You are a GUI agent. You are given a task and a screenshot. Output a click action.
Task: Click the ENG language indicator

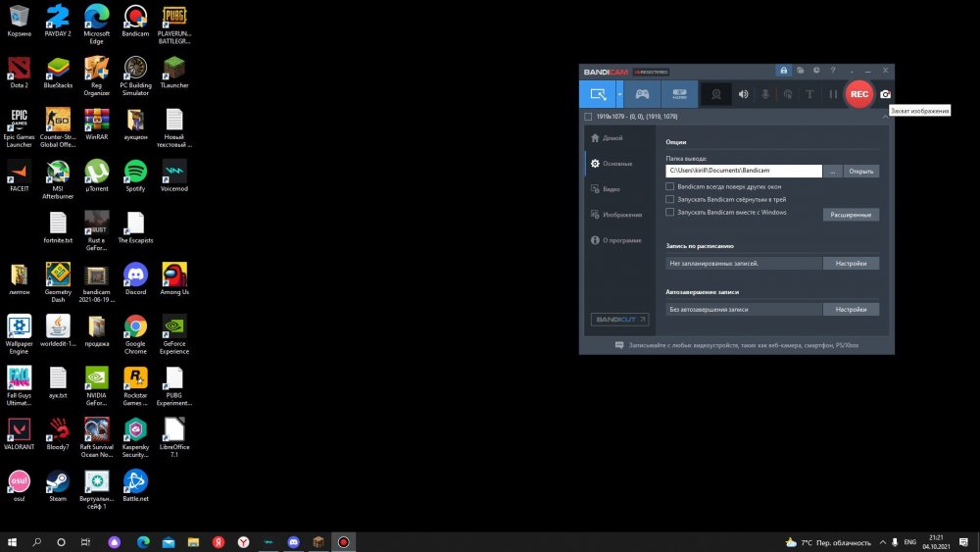pyautogui.click(x=910, y=542)
